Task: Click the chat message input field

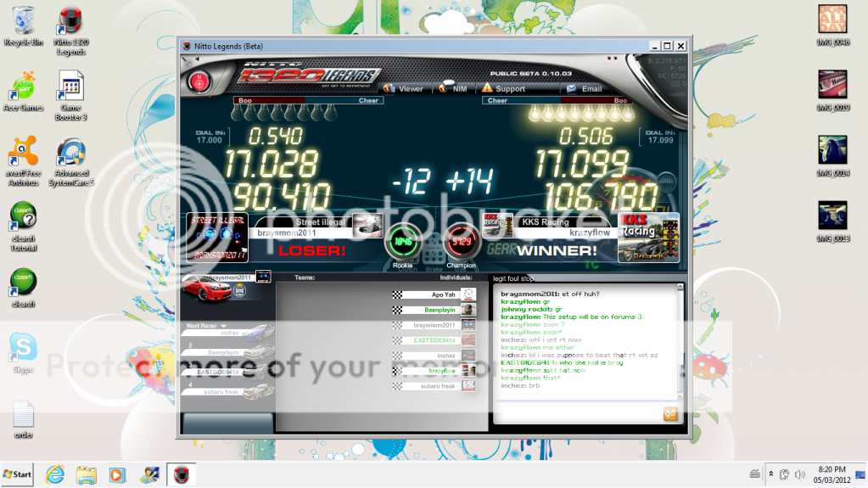Action: [577, 414]
